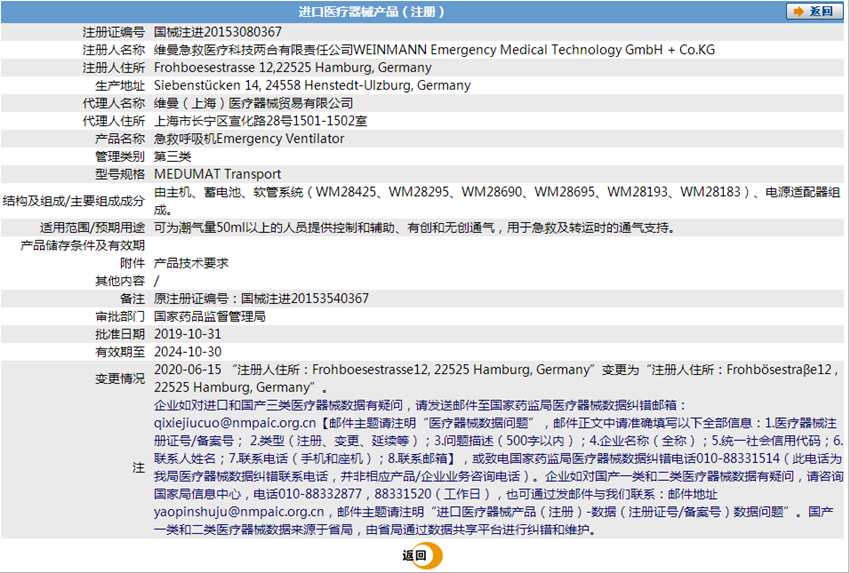Click the 适用范围/预期用途 label
This screenshot has height=573, width=850.
pos(92,228)
